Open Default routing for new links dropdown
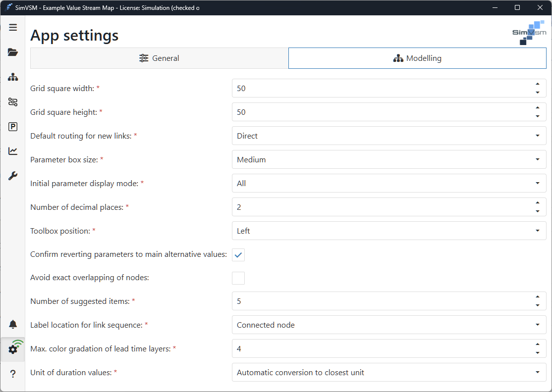The height and width of the screenshot is (392, 552). pyautogui.click(x=389, y=136)
